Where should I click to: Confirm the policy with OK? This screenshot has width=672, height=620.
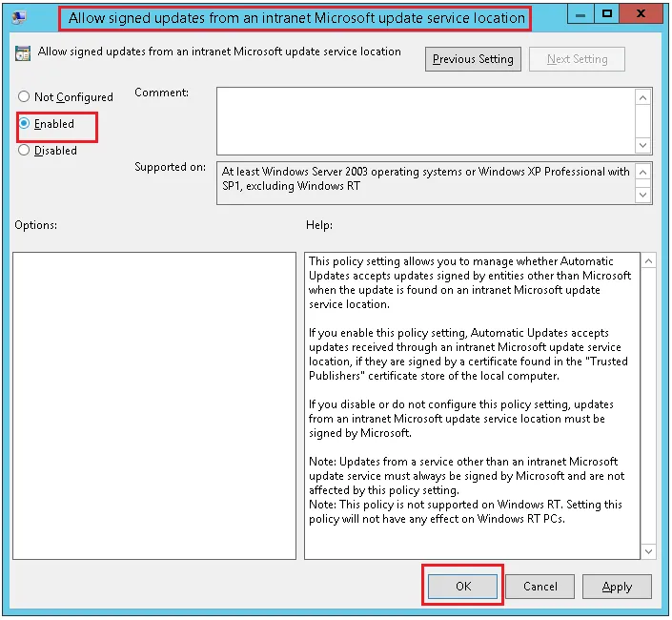tap(463, 586)
